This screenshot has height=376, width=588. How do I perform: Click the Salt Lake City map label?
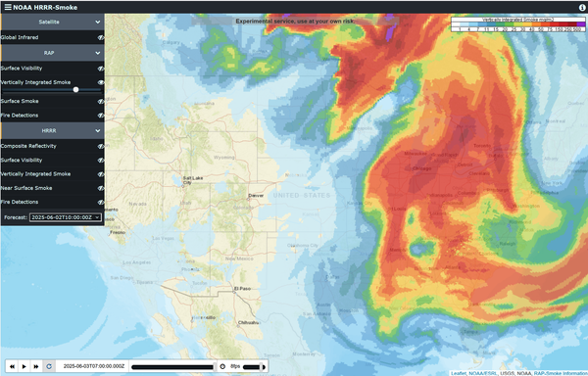pyautogui.click(x=193, y=180)
